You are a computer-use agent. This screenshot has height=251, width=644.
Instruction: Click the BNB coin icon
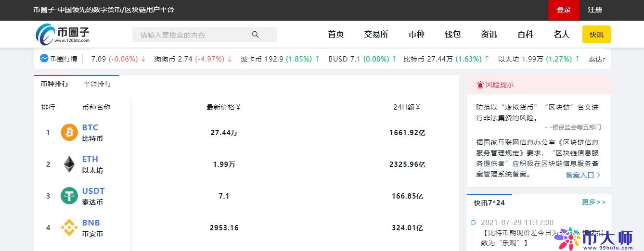pyautogui.click(x=69, y=227)
